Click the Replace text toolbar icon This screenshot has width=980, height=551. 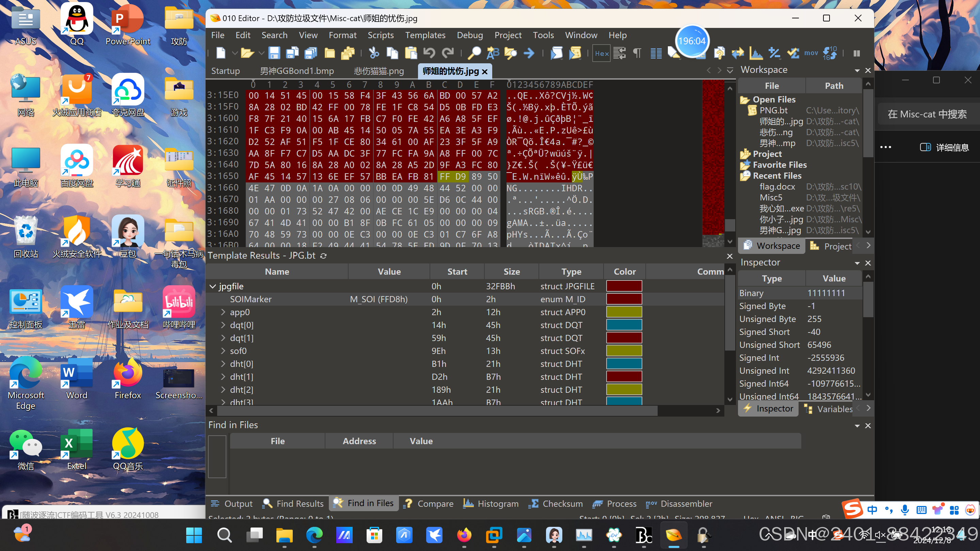pyautogui.click(x=493, y=53)
